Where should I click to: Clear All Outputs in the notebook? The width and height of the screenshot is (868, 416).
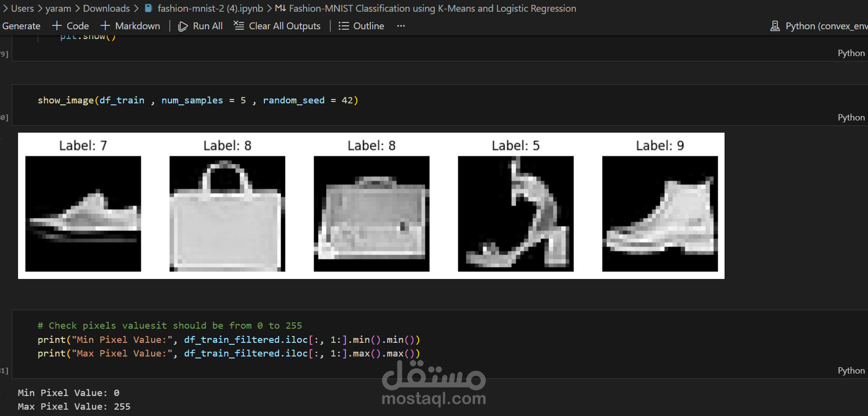point(277,26)
